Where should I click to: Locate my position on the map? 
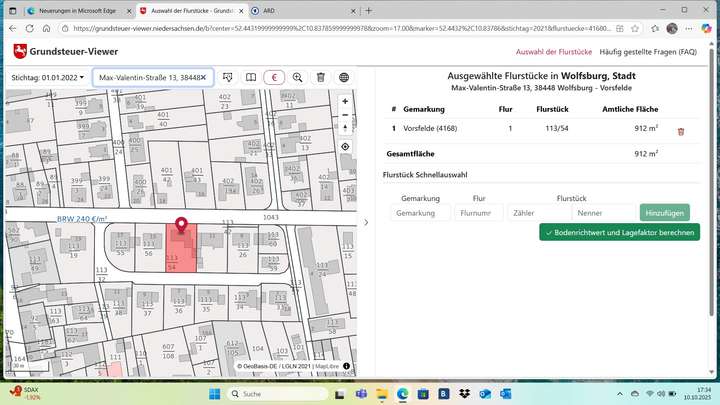[345, 147]
